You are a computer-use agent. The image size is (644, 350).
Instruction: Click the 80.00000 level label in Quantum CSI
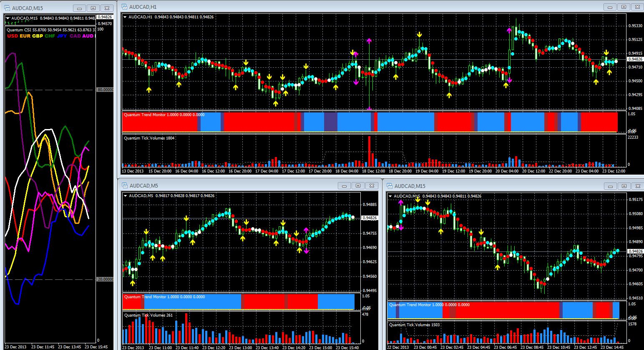105,90
